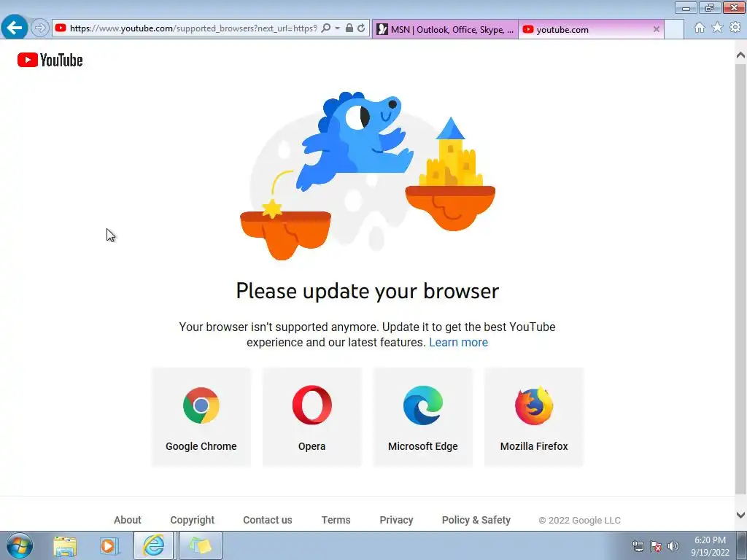Open the About footer link
The height and width of the screenshot is (560, 747).
click(127, 520)
